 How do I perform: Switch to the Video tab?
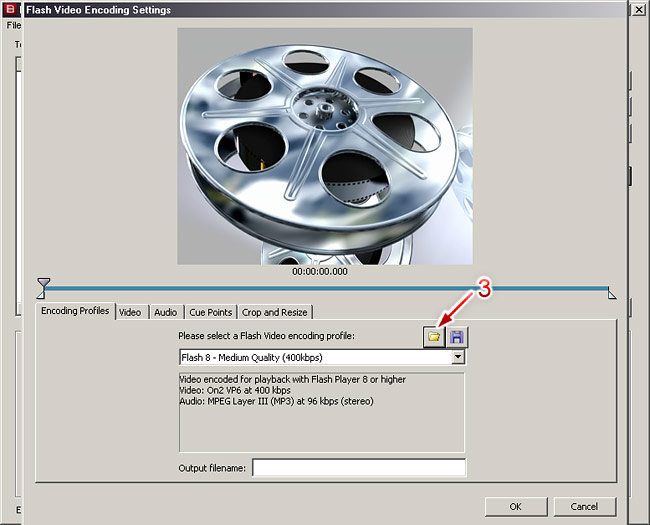[x=130, y=312]
